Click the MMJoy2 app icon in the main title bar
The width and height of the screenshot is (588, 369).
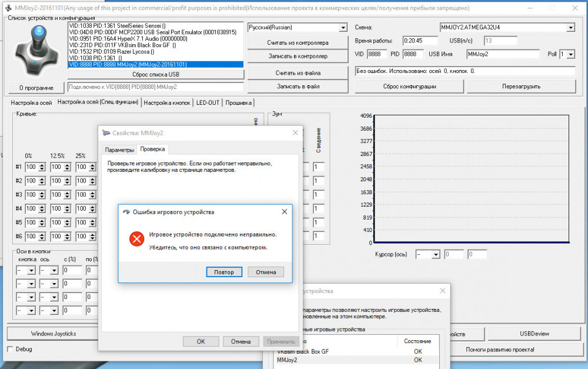click(8, 8)
